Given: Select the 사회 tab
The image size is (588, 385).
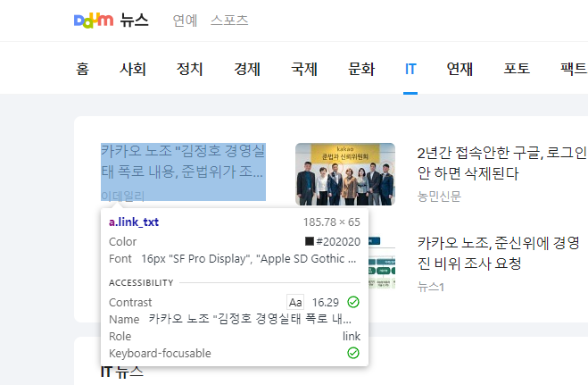Looking at the screenshot, I should (133, 69).
